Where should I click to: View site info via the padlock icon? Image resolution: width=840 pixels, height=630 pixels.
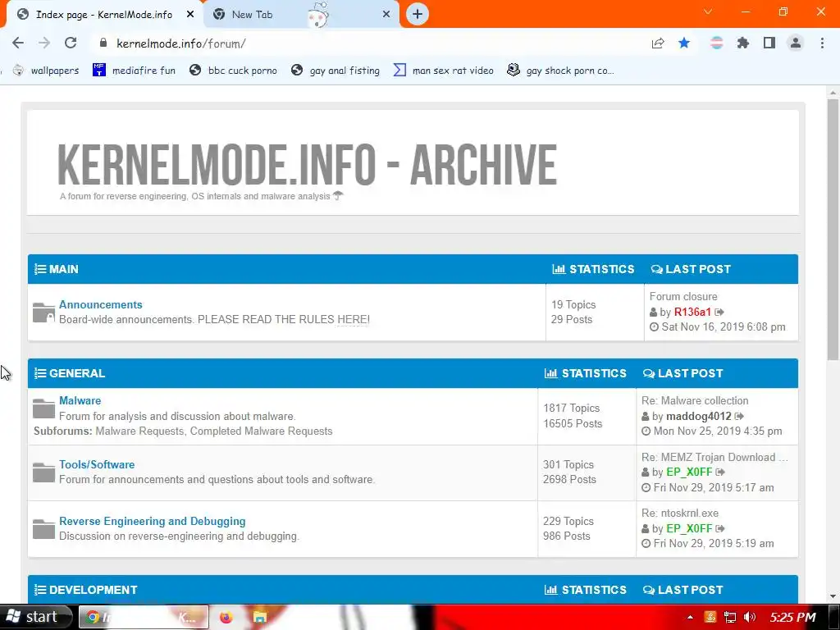103,43
